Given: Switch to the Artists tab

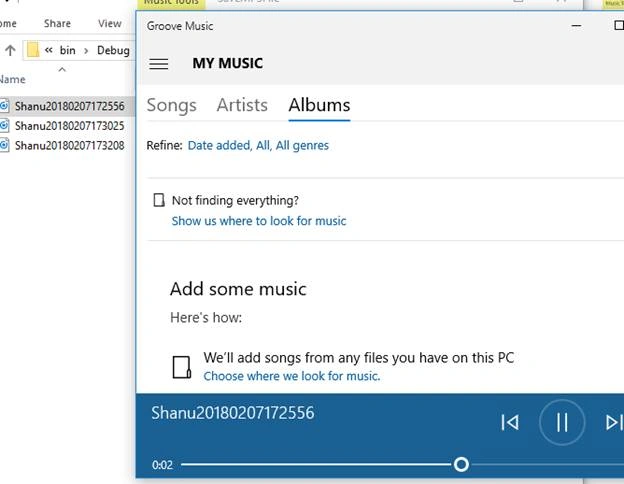Looking at the screenshot, I should (242, 105).
